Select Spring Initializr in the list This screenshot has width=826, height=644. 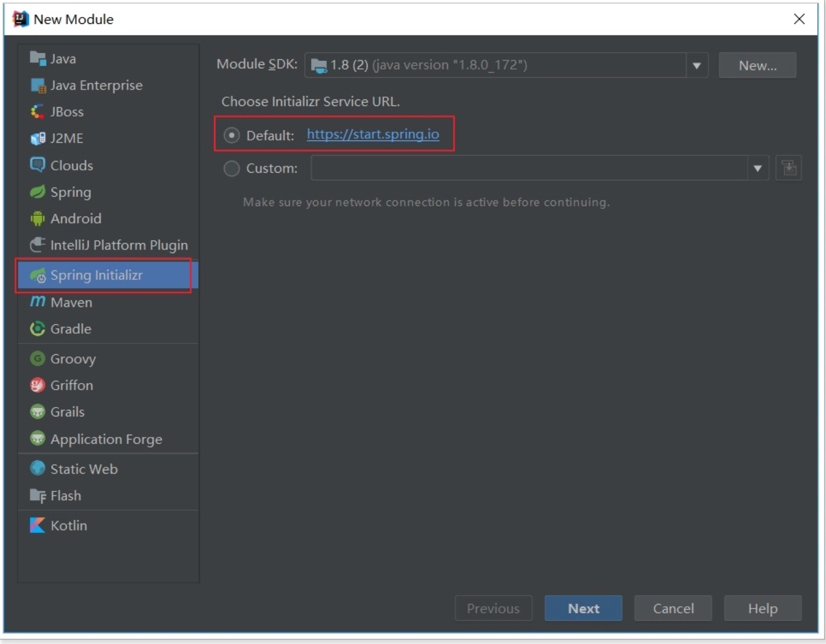click(108, 275)
